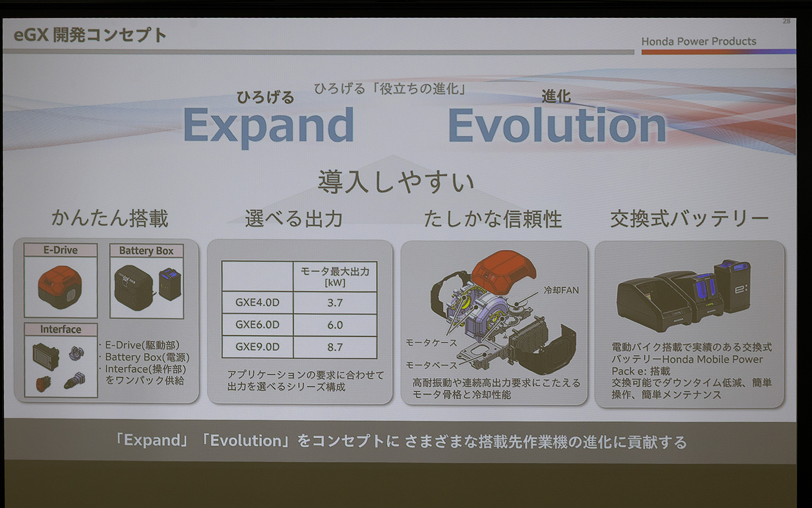Click the orange E-Drive unit image

60,287
